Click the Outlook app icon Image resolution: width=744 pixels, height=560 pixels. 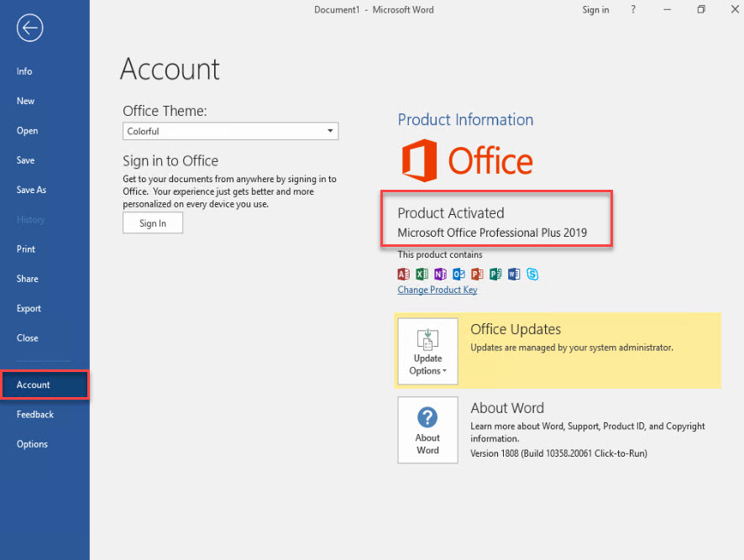click(458, 274)
